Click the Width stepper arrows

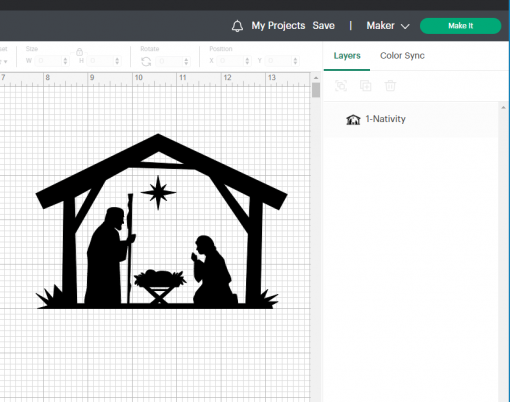[65, 61]
